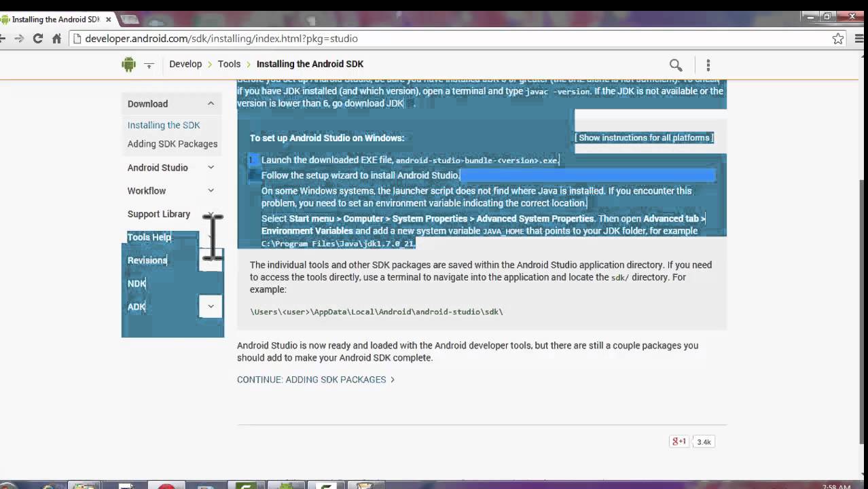Click the Installing the Android SDK breadcrumb title
Viewport: 868px width, 489px height.
tap(310, 64)
